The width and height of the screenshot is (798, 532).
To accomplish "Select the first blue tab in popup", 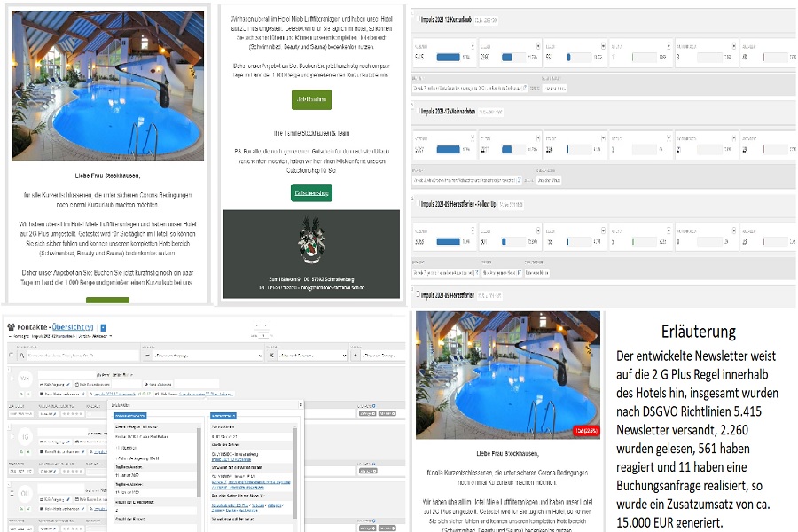I will 129,415.
